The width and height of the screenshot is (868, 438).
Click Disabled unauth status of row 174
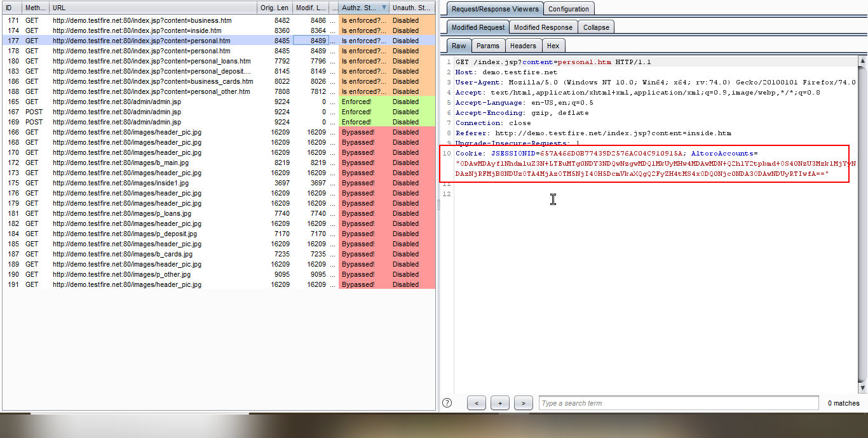click(x=412, y=30)
